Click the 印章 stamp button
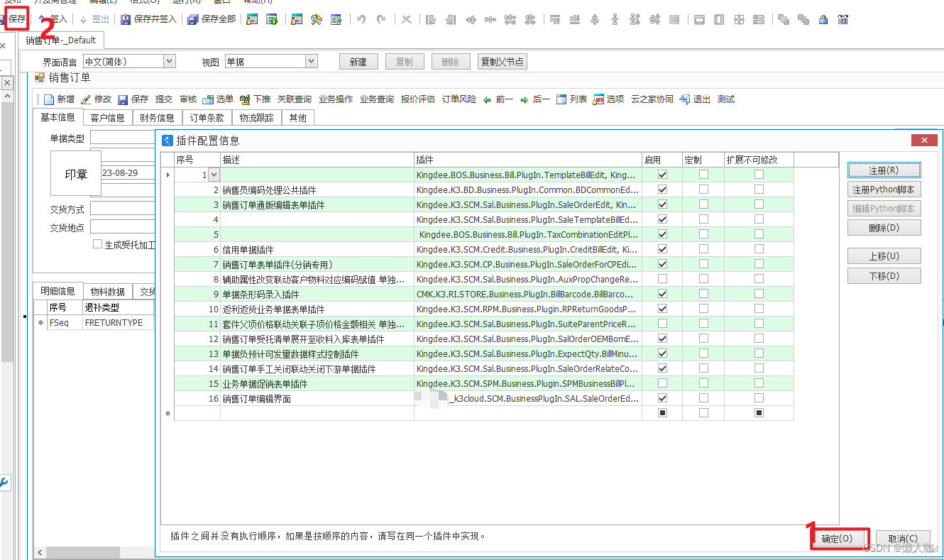Image resolution: width=944 pixels, height=560 pixels. 76,174
